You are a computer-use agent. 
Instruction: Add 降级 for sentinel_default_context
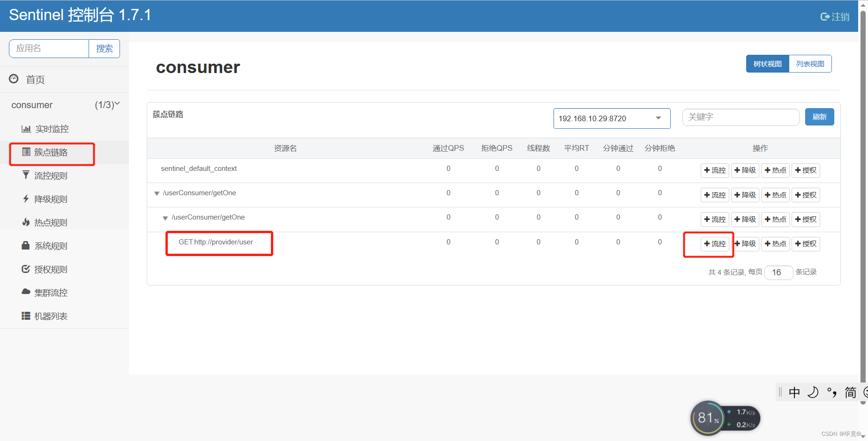(745, 170)
